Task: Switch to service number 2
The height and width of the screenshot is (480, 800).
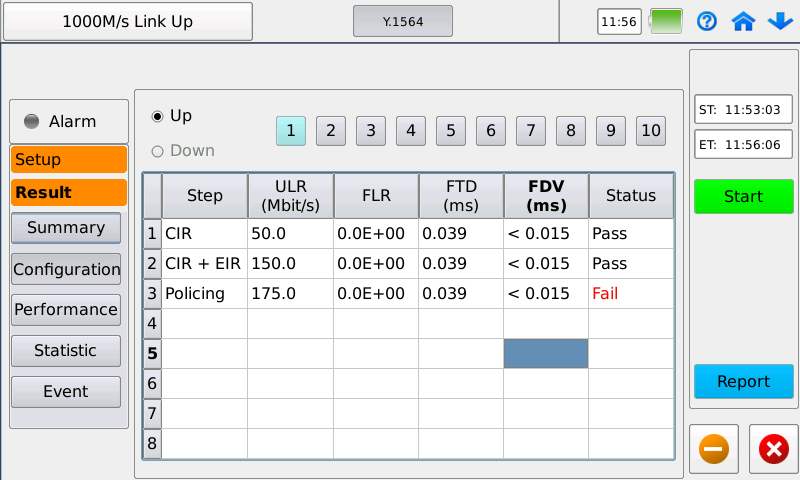Action: pos(330,130)
